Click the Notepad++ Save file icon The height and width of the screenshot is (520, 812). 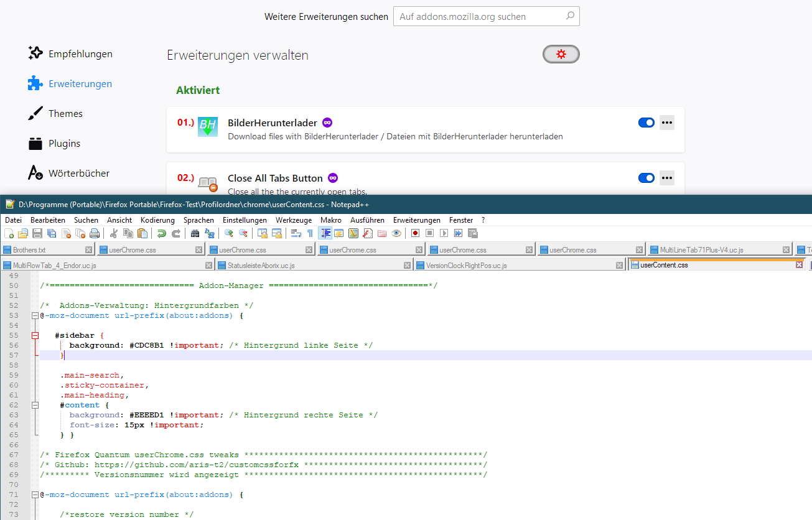tap(37, 233)
